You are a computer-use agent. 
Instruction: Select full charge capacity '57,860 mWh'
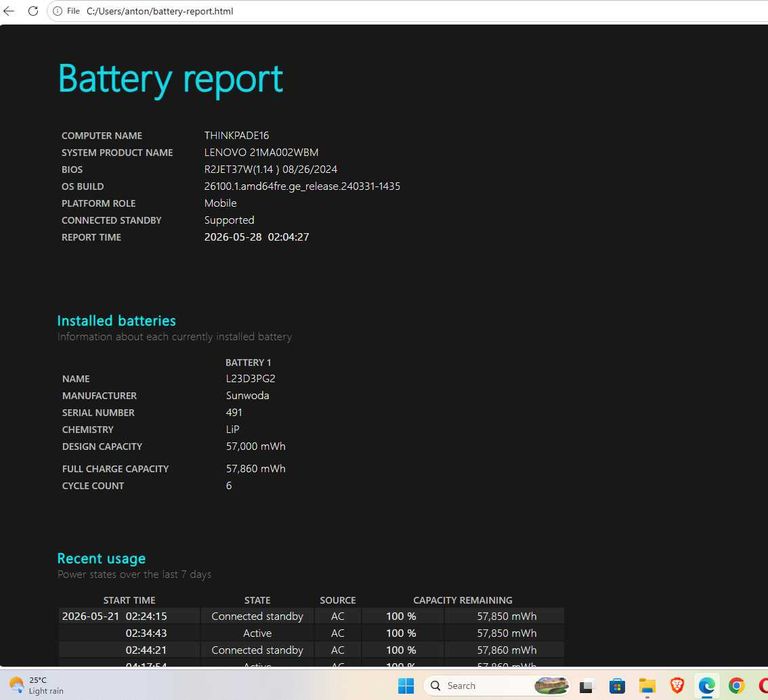[256, 469]
